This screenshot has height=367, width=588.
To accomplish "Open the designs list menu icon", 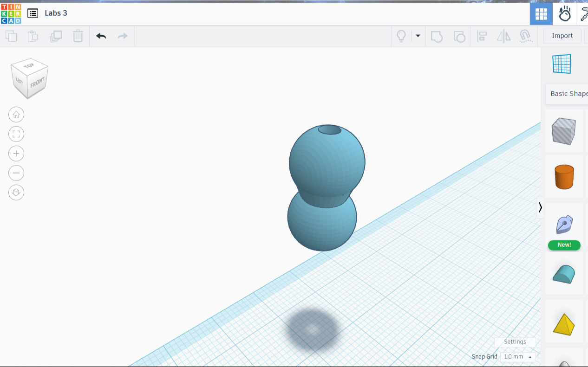I will pos(33,13).
